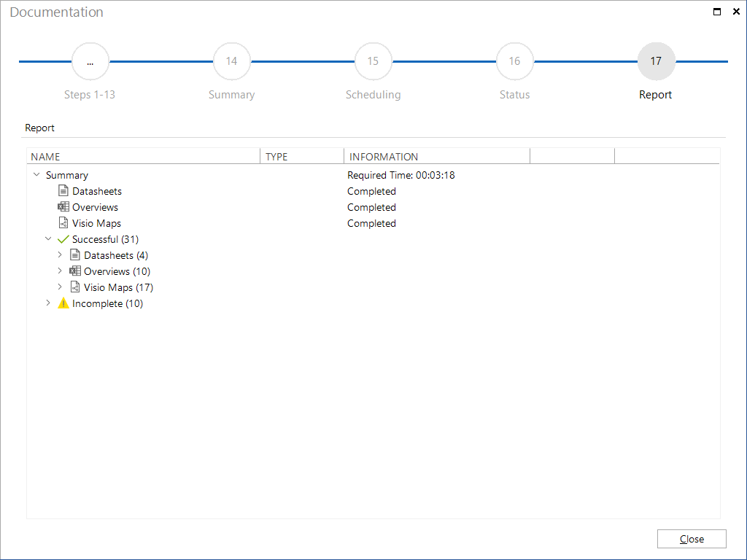Collapse the Summary tree node
The image size is (747, 560).
point(36,175)
